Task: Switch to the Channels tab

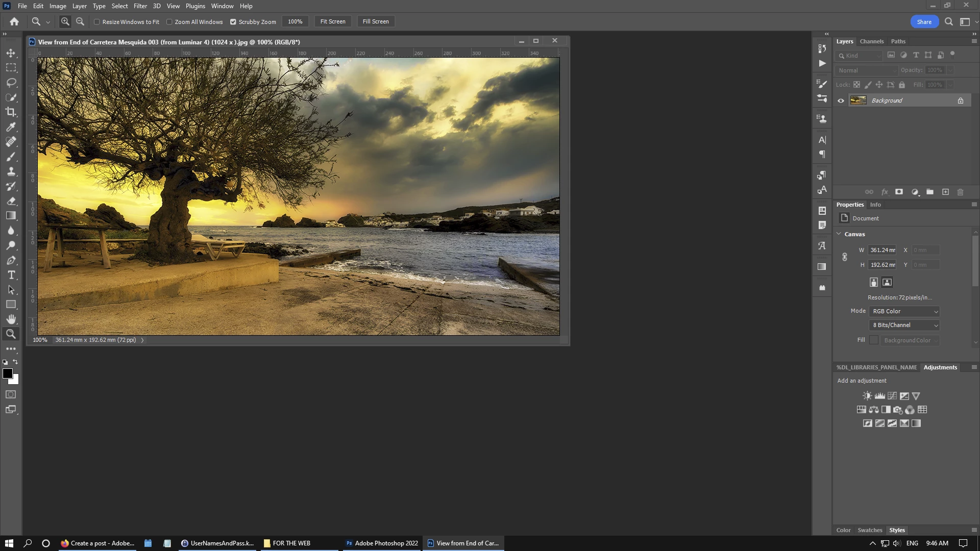Action: point(871,41)
